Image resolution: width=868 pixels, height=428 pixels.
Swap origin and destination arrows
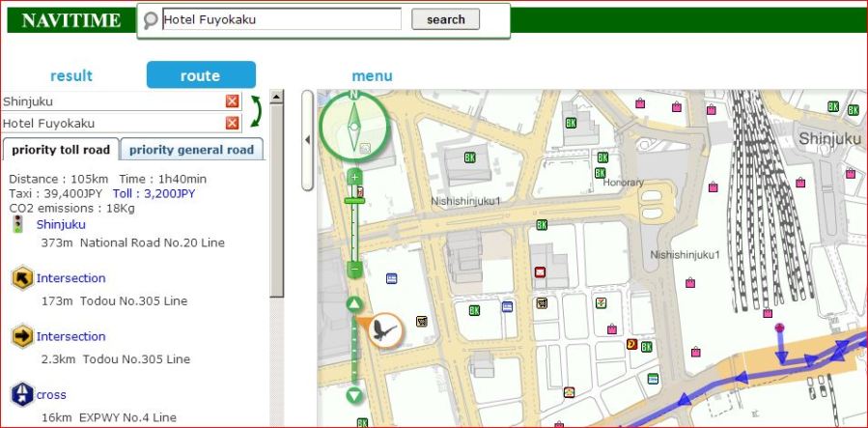point(255,112)
